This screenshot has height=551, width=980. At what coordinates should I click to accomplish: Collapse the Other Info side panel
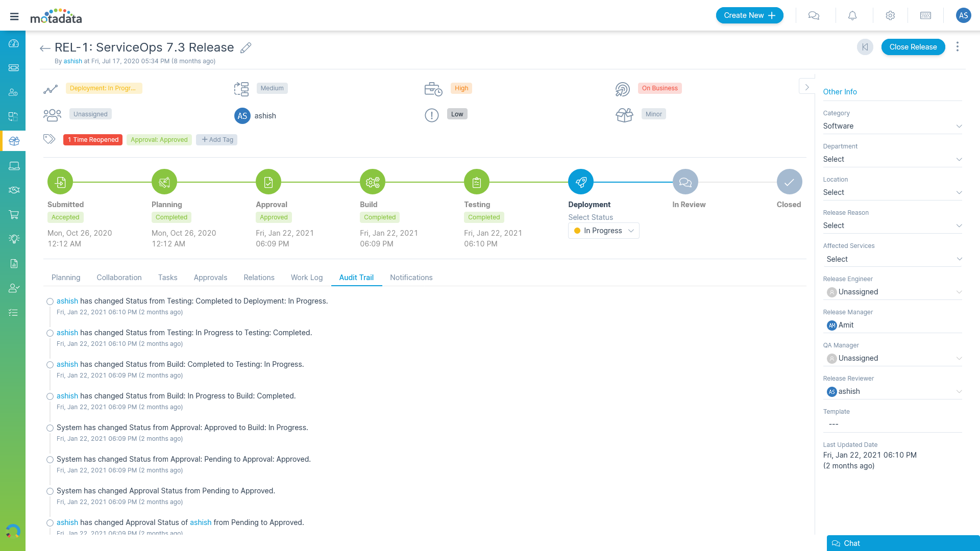(x=807, y=87)
